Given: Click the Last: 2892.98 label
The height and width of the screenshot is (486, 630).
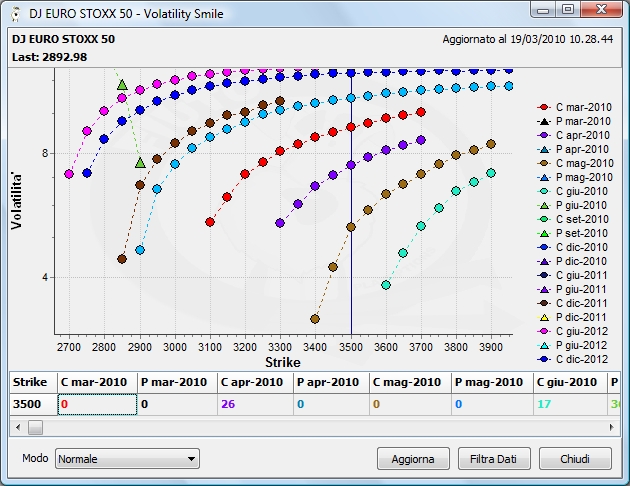Looking at the screenshot, I should coord(49,57).
